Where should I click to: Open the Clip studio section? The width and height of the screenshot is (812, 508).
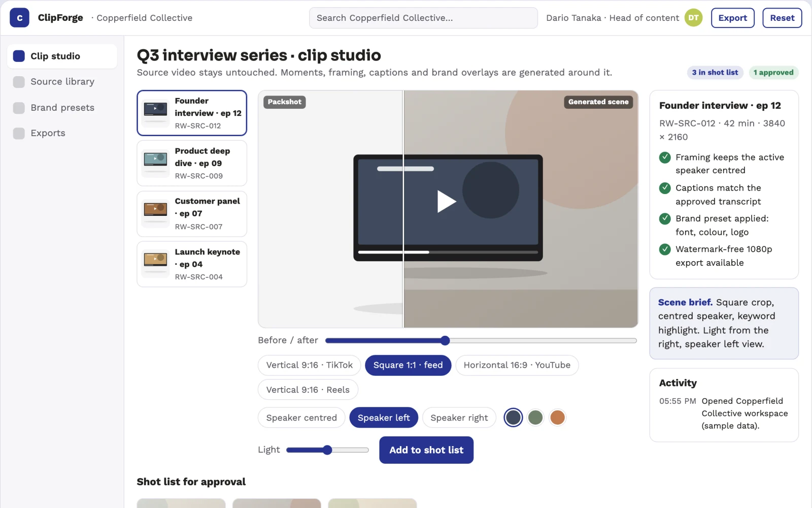(62, 56)
